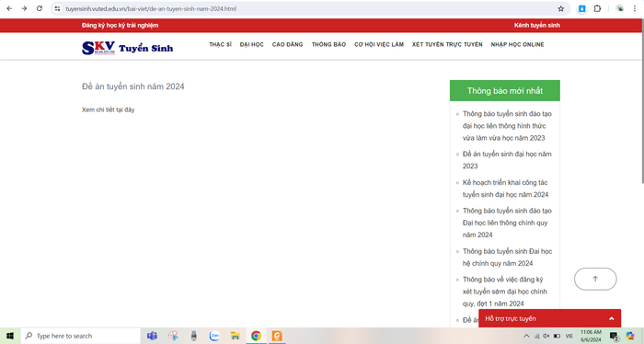This screenshot has height=344, width=644.
Task: Bookmark this page with star icon
Action: tap(560, 8)
